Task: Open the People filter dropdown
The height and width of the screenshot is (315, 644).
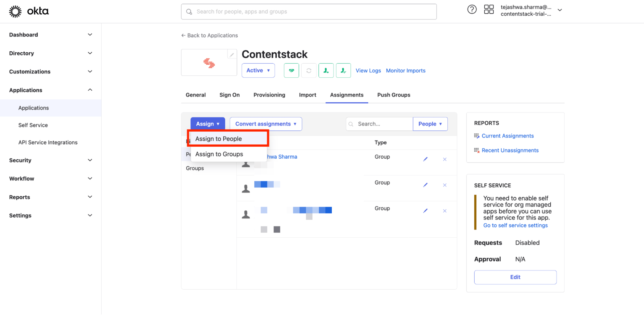Action: tap(430, 124)
